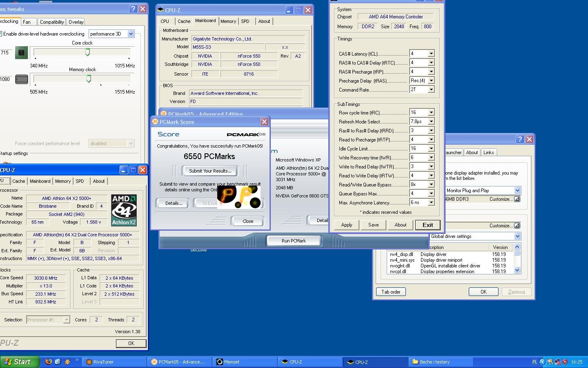The width and height of the screenshot is (588, 368).
Task: Click Apply in Memset
Action: [347, 225]
